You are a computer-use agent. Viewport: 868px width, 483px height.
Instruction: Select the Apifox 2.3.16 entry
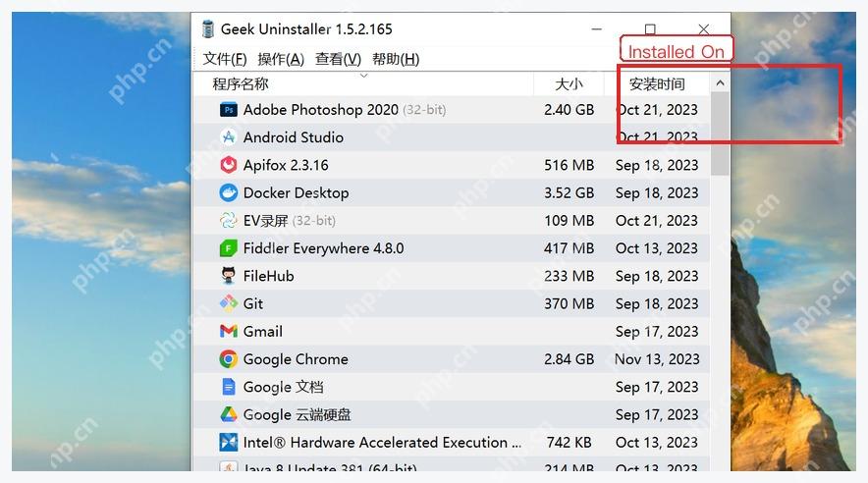pos(286,165)
